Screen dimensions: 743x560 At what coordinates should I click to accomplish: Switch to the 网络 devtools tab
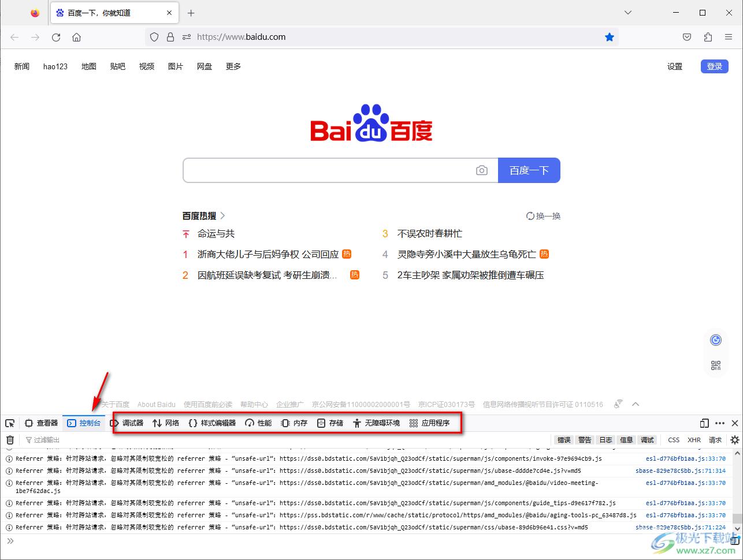tap(166, 423)
